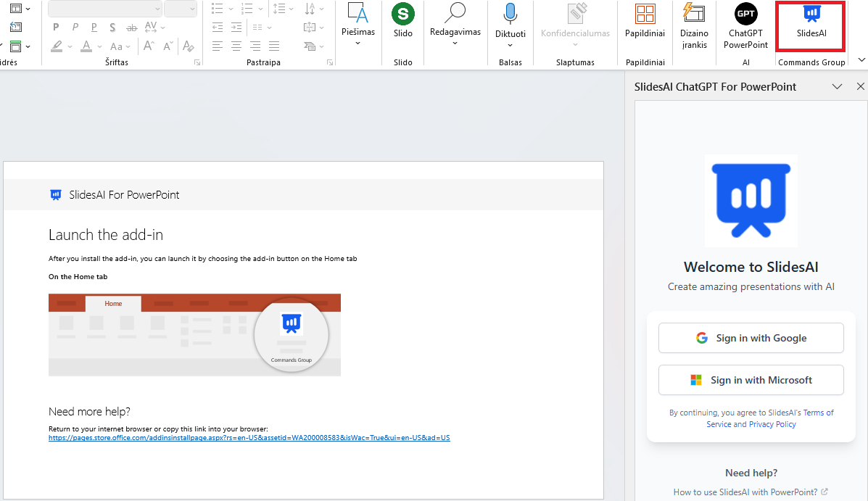Viewport: 868px width, 501px height.
Task: Open the SlidesAI add-in from ribbon
Action: [811, 25]
